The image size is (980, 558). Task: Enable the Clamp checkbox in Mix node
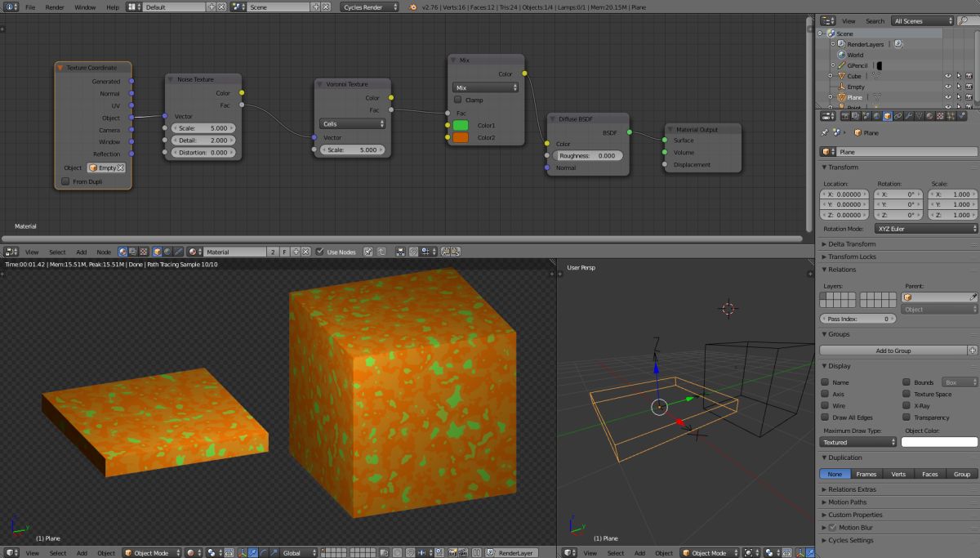[457, 100]
